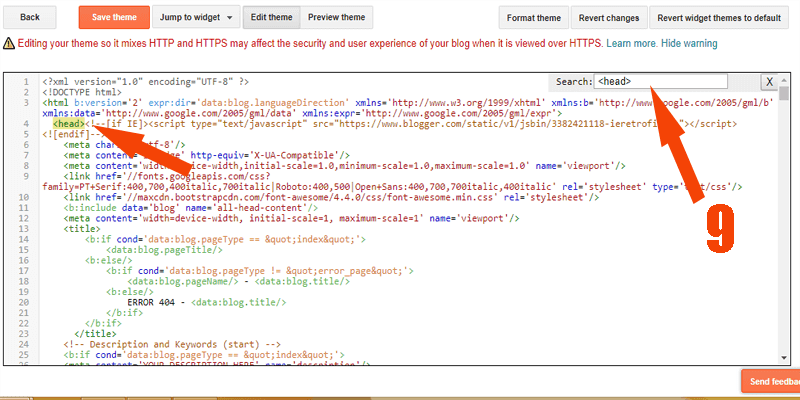This screenshot has width=800, height=400.
Task: Click the Back button
Action: (30, 17)
